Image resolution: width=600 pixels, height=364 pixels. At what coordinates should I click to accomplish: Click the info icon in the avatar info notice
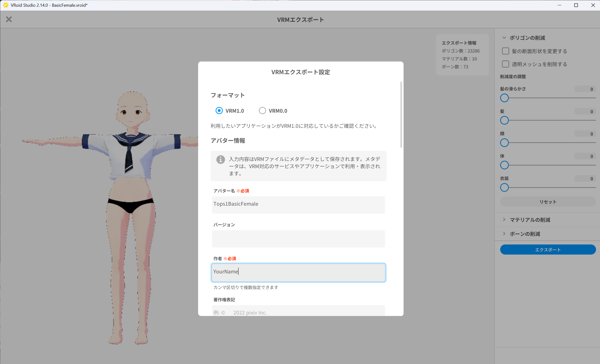tap(221, 160)
